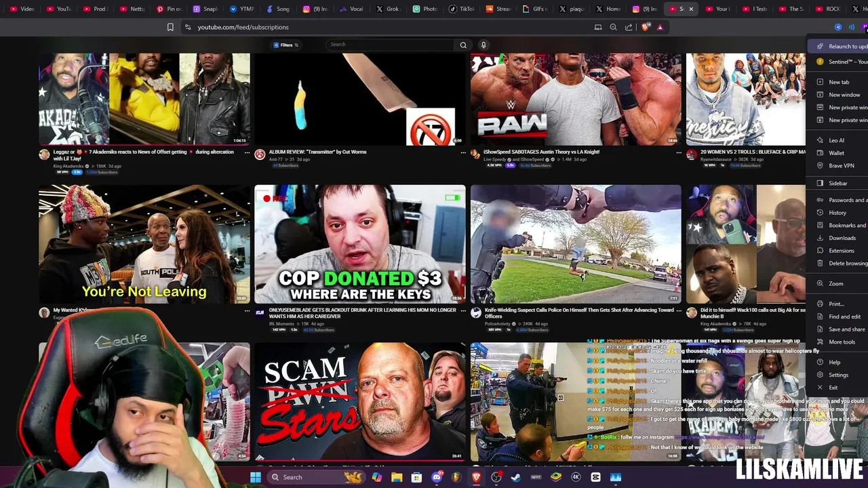Open 'Wallet' from the Brave menu
Screen dimensions: 868x488
tap(838, 153)
